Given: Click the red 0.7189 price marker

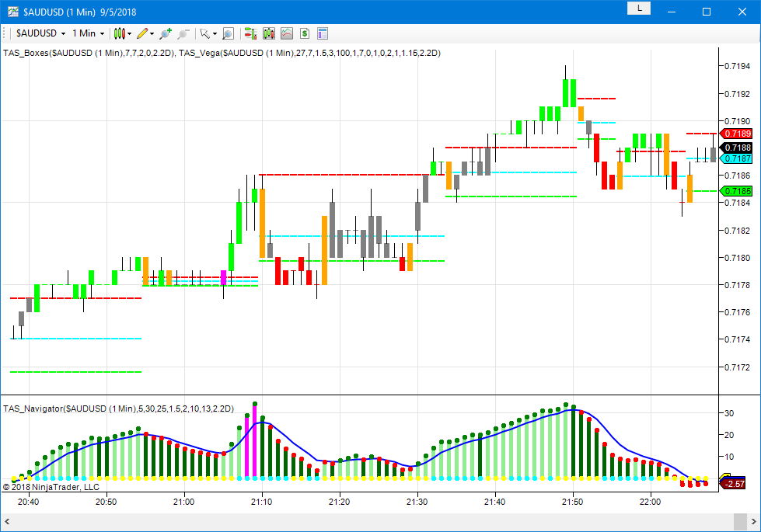Looking at the screenshot, I should (x=737, y=134).
